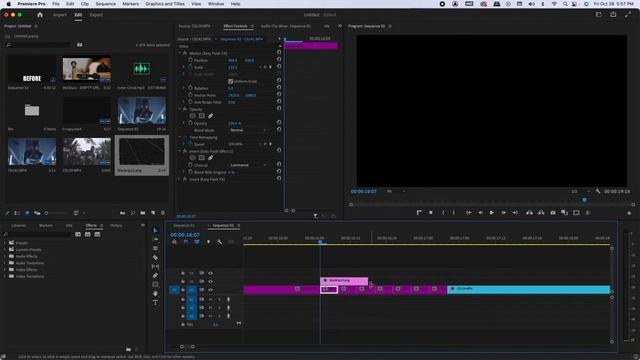Select the Pen tool in tools panel
Image resolution: width=640 pixels, height=360 pixels.
coord(155,276)
